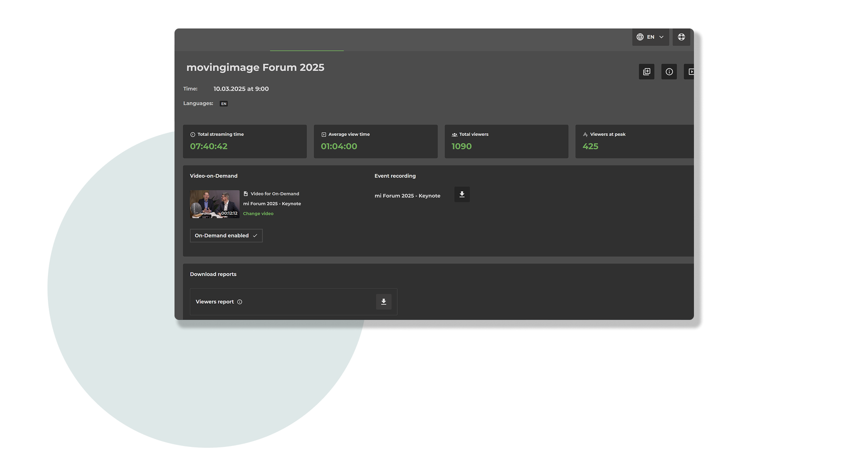
Task: Click the help lifebuoy icon
Action: pyautogui.click(x=681, y=37)
